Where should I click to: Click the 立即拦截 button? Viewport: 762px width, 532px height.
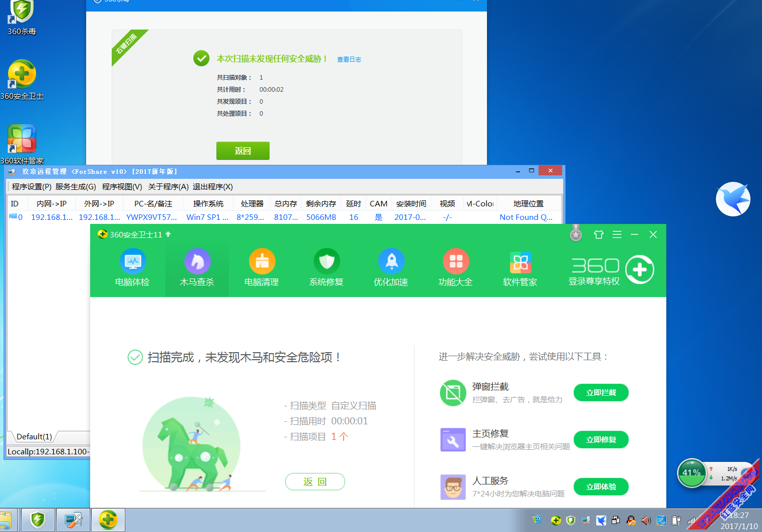pyautogui.click(x=601, y=393)
